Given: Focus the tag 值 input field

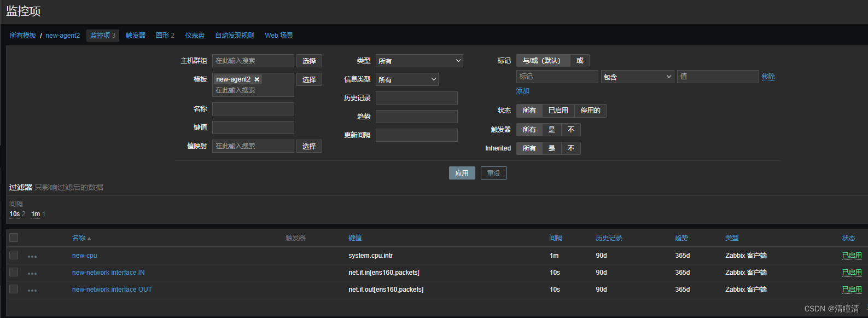Looking at the screenshot, I should coord(718,77).
